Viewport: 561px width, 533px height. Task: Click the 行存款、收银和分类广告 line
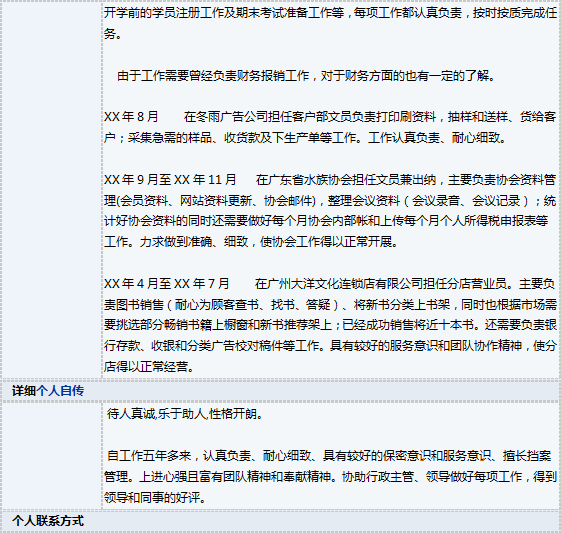click(331, 346)
